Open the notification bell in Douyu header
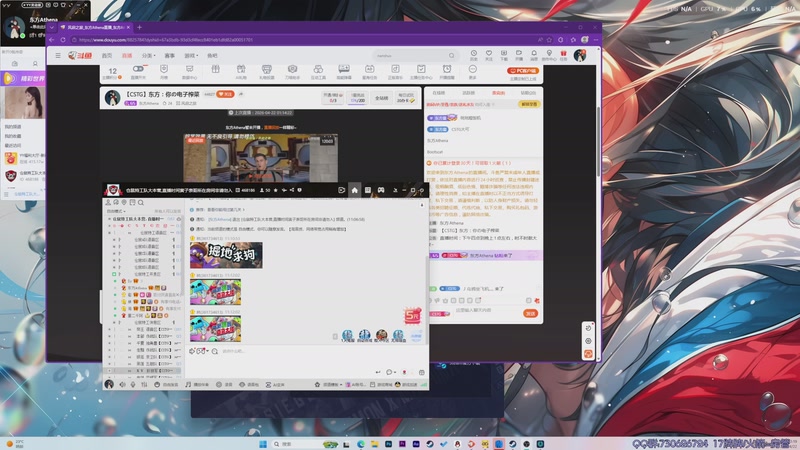Screen dimensions: 800x450 534,54
